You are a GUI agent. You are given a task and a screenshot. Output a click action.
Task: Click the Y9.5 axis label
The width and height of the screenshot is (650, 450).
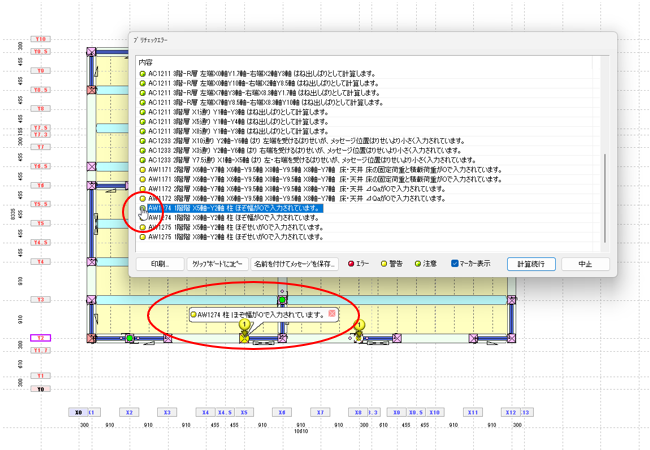tap(41, 51)
